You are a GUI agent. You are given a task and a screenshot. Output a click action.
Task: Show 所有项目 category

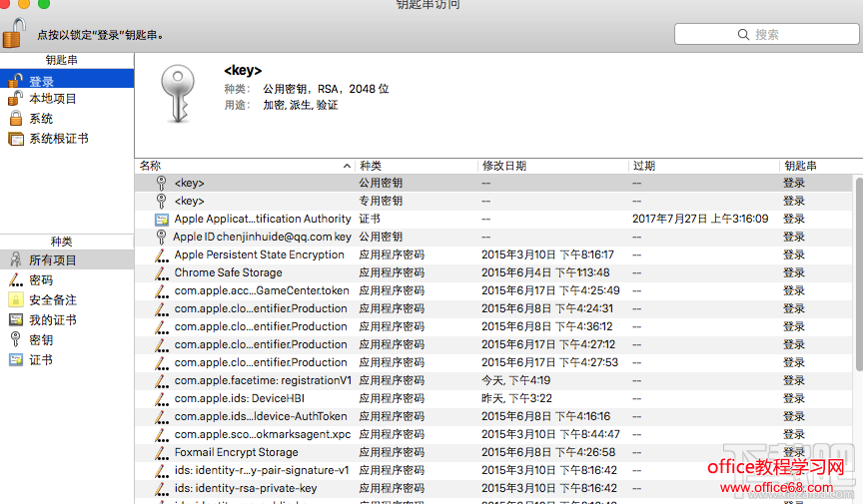pos(52,260)
